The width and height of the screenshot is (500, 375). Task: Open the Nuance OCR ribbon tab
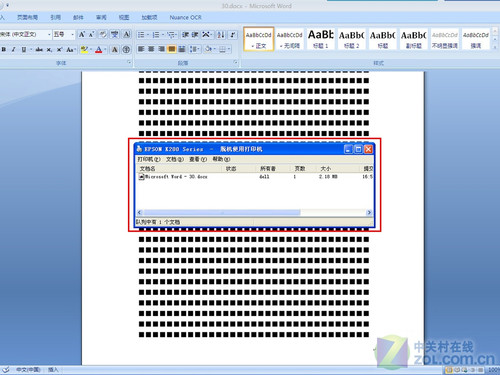click(185, 17)
